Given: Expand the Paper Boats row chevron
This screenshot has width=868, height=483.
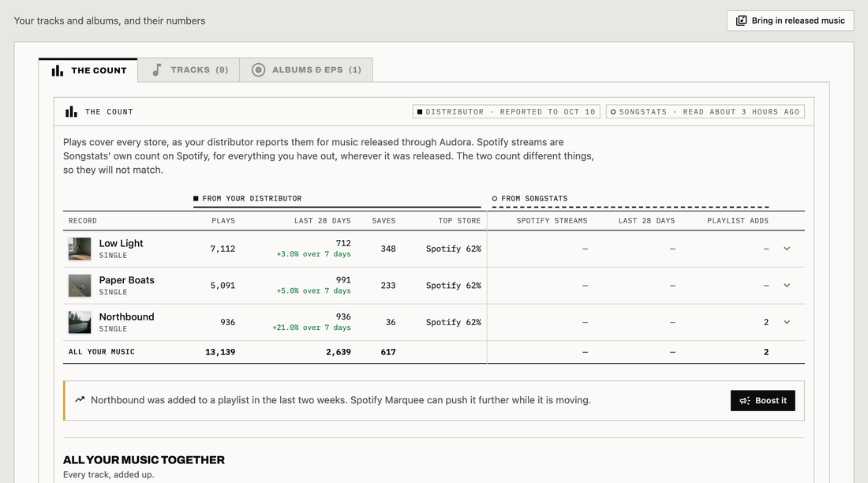Looking at the screenshot, I should point(787,285).
